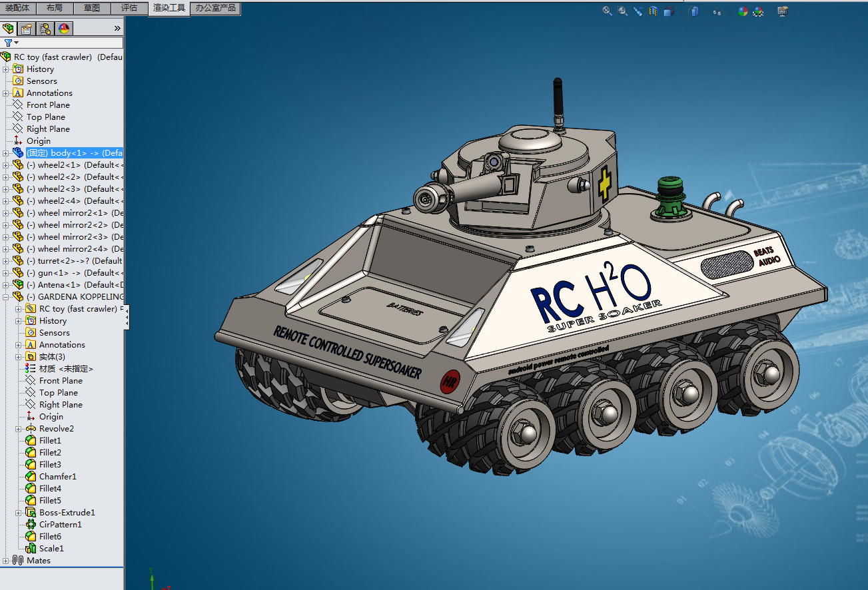
Task: Expand hidden panel tabs with double chevron
Action: (117, 28)
